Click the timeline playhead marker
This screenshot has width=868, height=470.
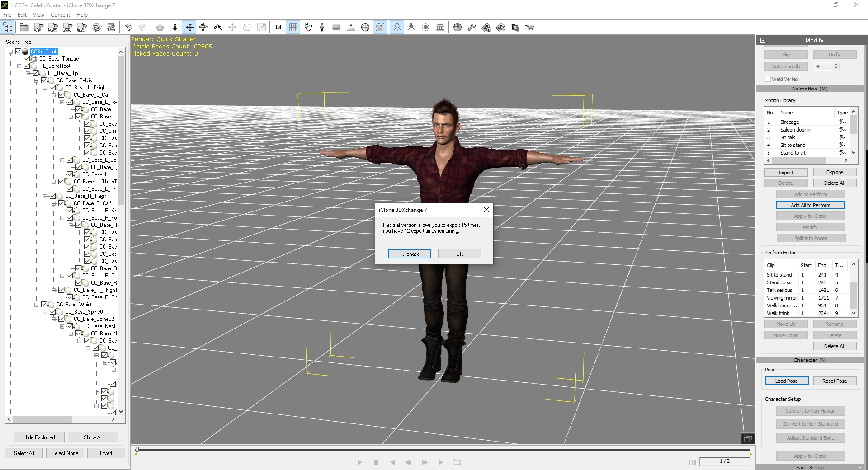[137, 450]
